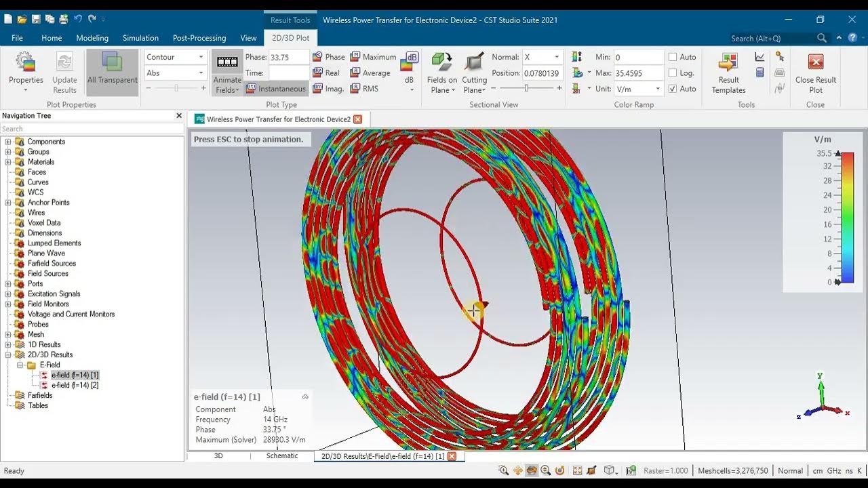The height and width of the screenshot is (488, 868).
Task: Click the Print quick access icon
Action: click(x=63, y=20)
